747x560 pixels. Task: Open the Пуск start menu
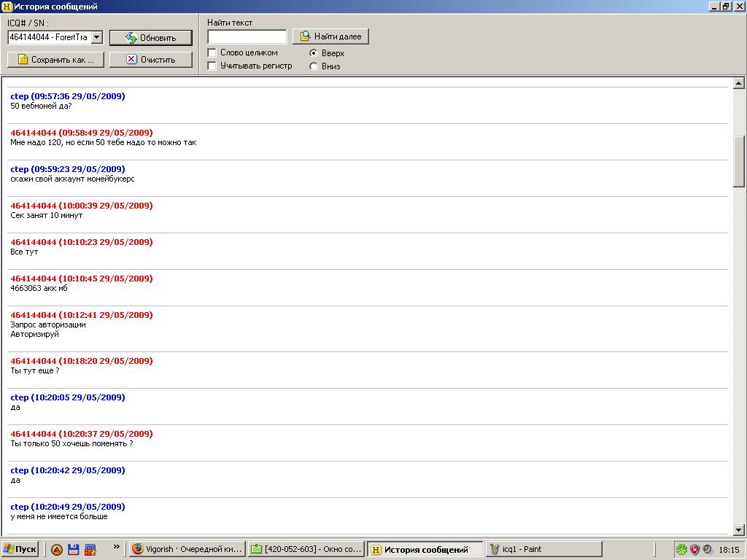(x=20, y=549)
